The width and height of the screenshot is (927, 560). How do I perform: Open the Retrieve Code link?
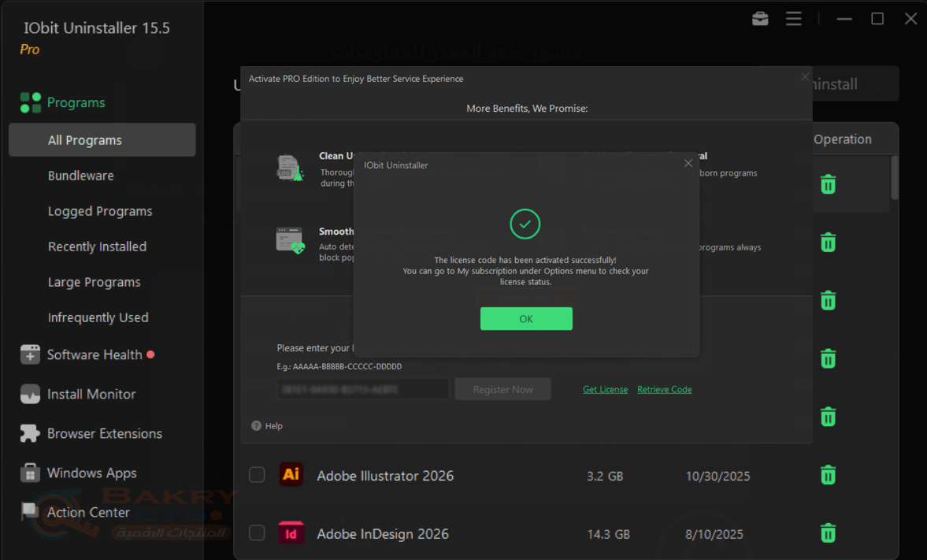click(x=665, y=389)
